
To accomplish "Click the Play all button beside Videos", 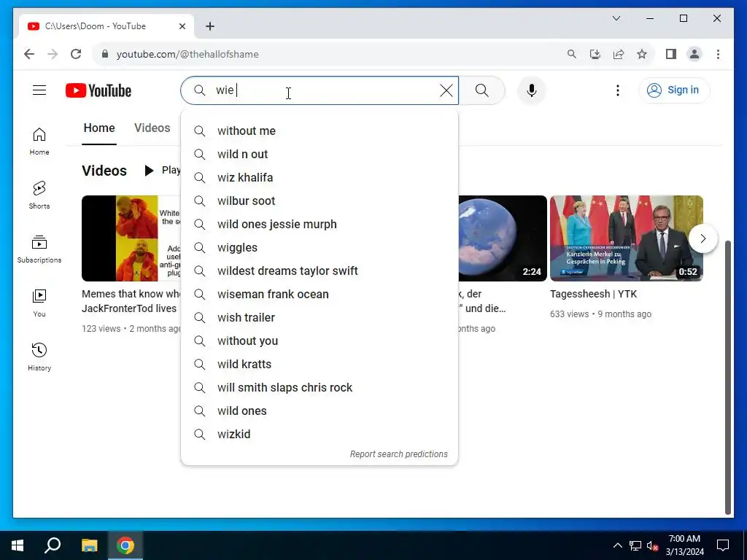I will 163,171.
